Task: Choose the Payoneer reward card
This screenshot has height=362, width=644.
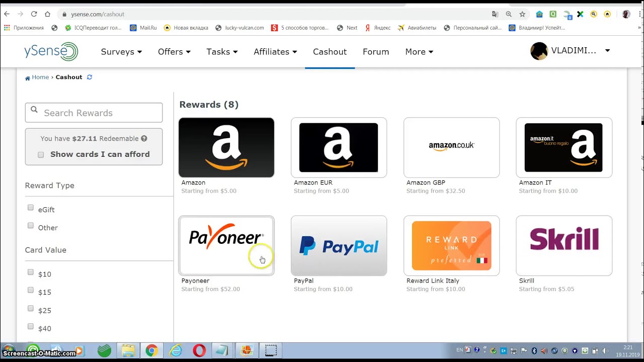Action: (x=226, y=245)
